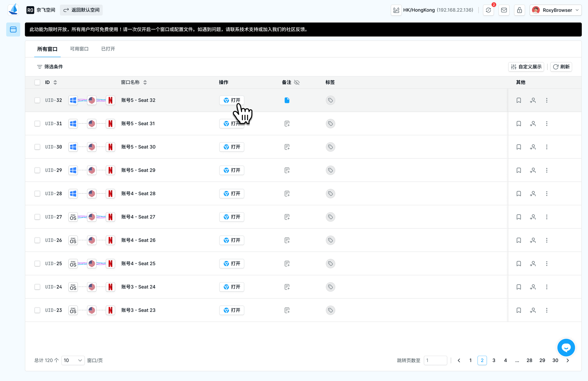Switch to the 可用窗口 tab

(79, 49)
